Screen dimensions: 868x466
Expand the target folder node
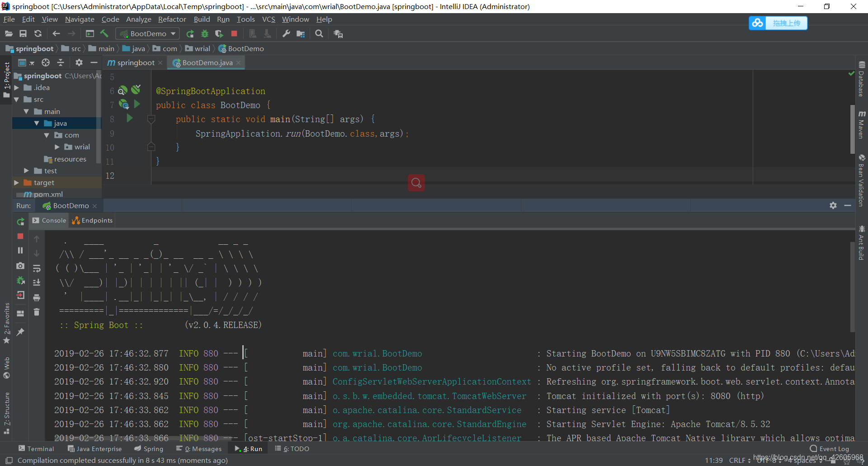tap(17, 183)
